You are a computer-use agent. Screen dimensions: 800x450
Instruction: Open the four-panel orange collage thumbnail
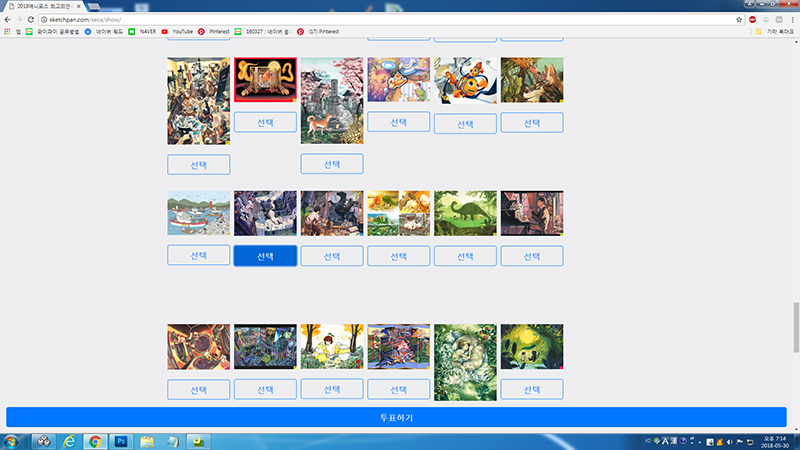coord(398,213)
